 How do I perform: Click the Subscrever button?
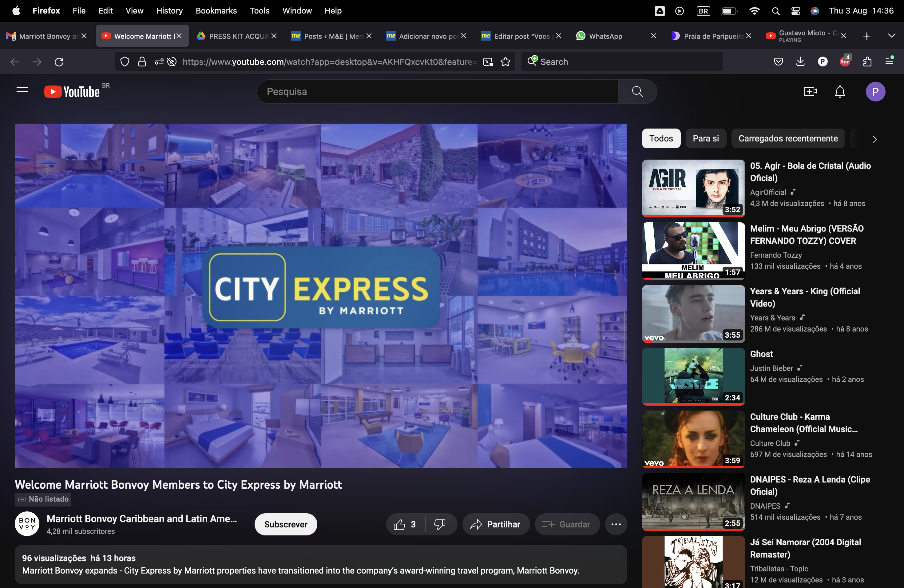pos(286,525)
